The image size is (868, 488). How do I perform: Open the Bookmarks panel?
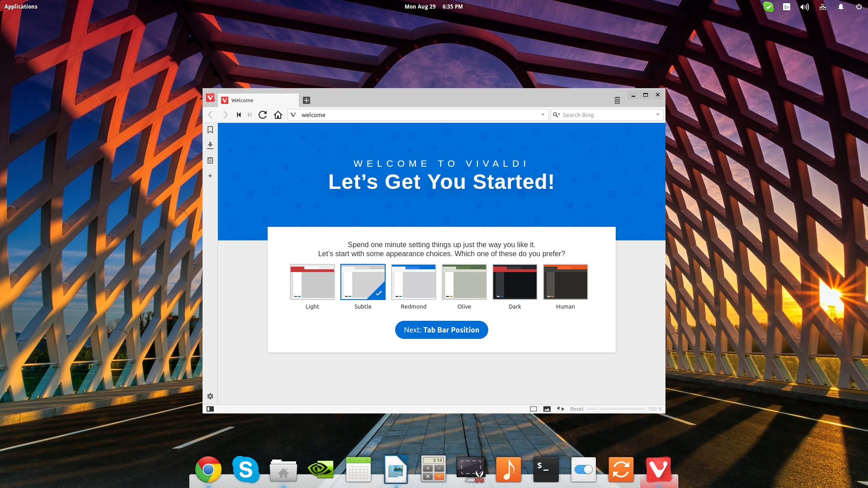(x=210, y=130)
